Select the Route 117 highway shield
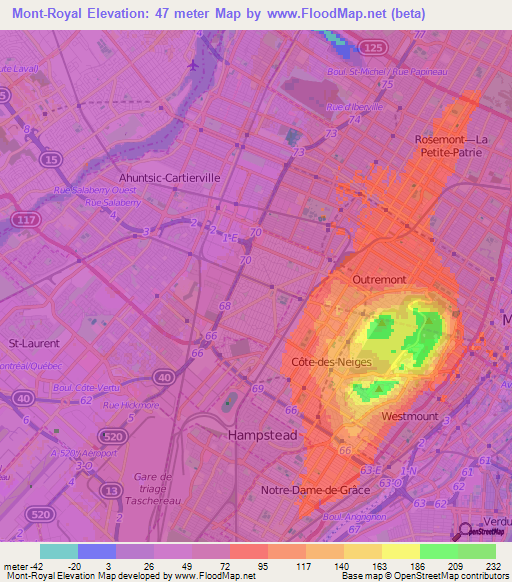The height and width of the screenshot is (582, 512). (26, 220)
